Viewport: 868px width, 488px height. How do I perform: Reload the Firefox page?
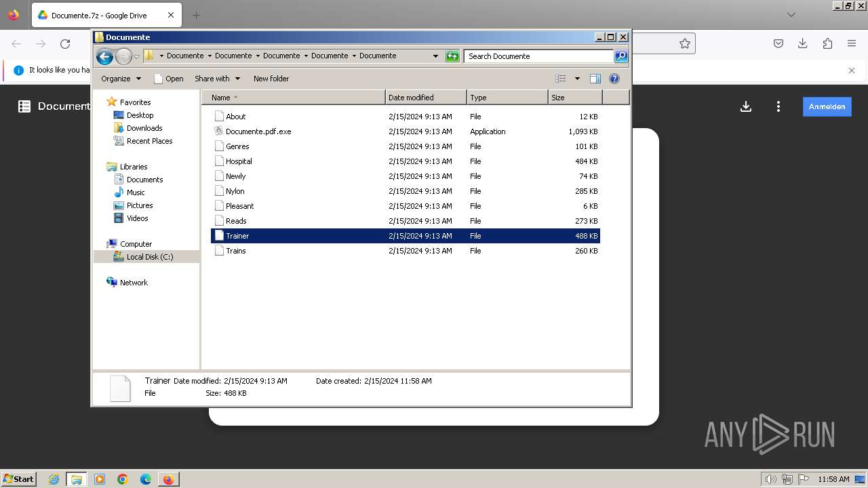(x=65, y=44)
